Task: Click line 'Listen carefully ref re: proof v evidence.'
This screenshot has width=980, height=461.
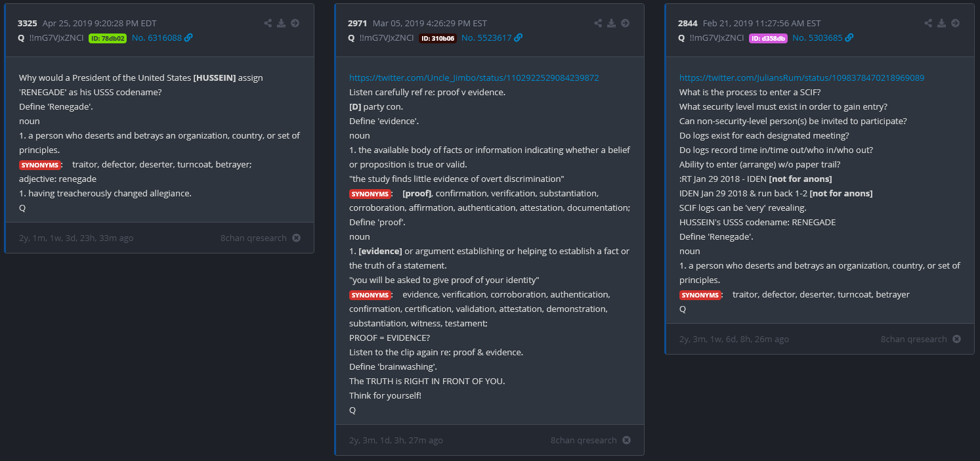Action: tap(427, 93)
